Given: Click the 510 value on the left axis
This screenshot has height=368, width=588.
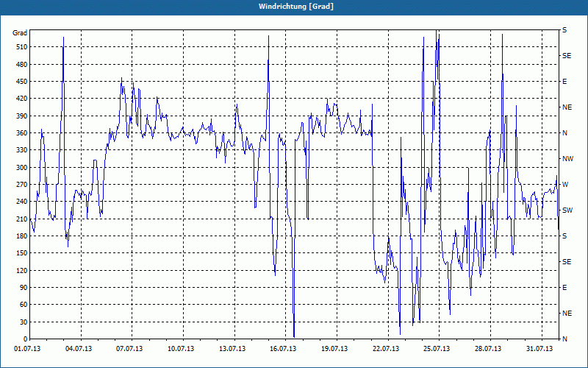Looking at the screenshot, I should [x=22, y=47].
